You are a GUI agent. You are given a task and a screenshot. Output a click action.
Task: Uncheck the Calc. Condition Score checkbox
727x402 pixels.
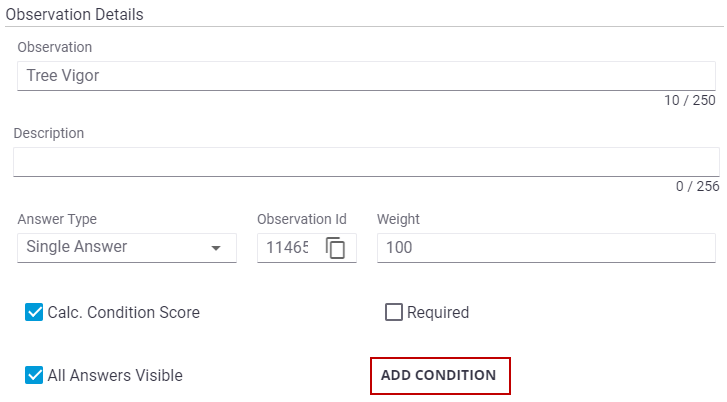(34, 312)
